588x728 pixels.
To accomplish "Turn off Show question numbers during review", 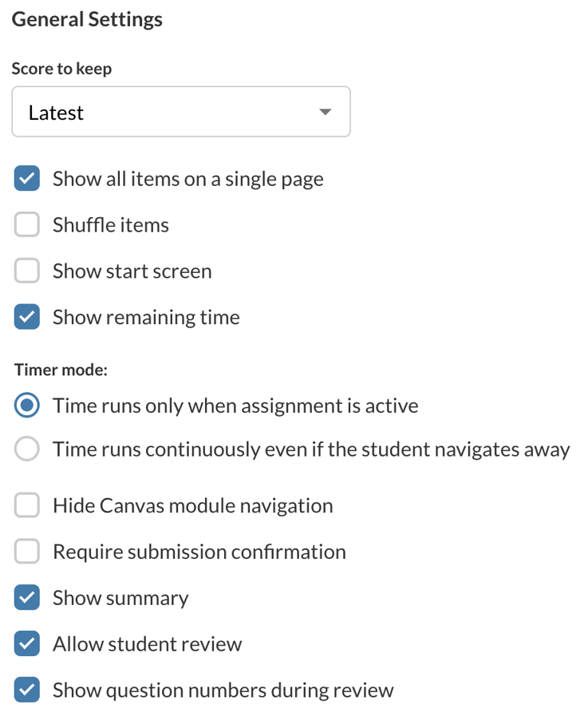I will pos(26,690).
